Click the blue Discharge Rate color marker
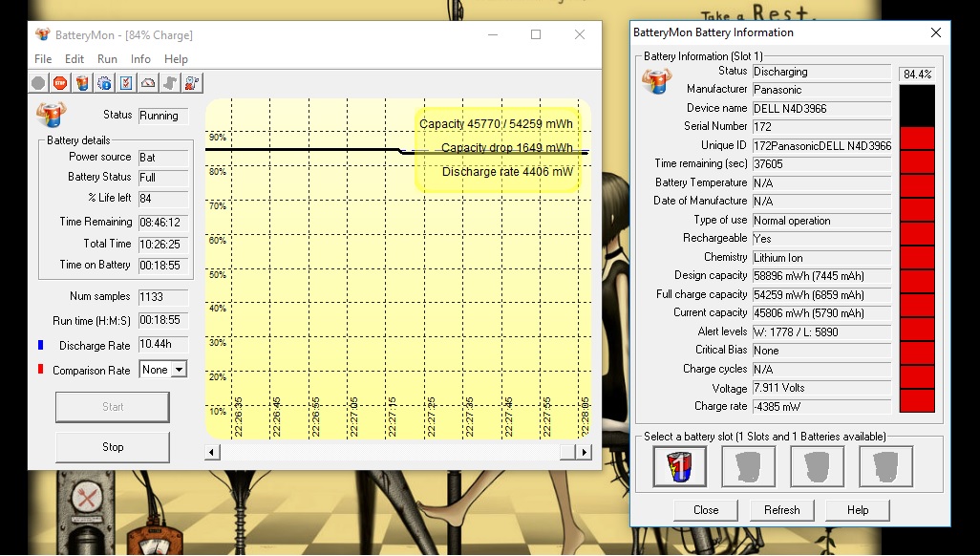This screenshot has width=980, height=556. pyautogui.click(x=41, y=345)
